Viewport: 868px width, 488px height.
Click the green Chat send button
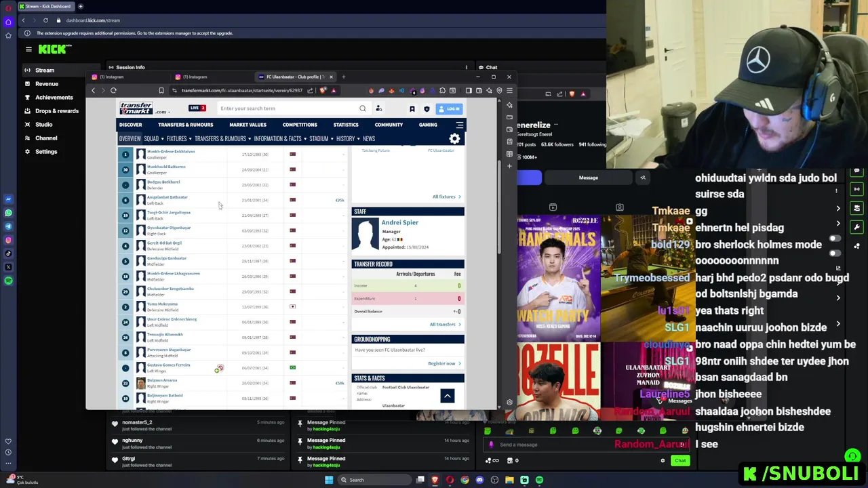pyautogui.click(x=680, y=460)
